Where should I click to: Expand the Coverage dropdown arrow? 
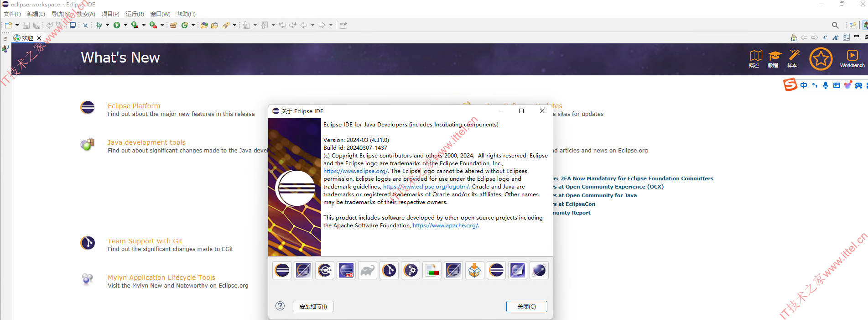144,25
